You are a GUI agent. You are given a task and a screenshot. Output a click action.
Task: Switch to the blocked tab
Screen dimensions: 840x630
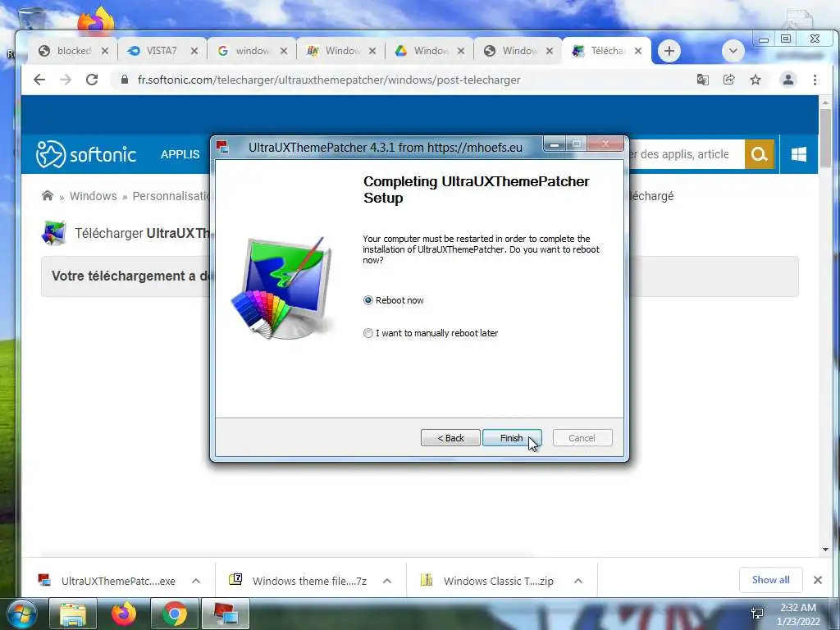coord(73,51)
